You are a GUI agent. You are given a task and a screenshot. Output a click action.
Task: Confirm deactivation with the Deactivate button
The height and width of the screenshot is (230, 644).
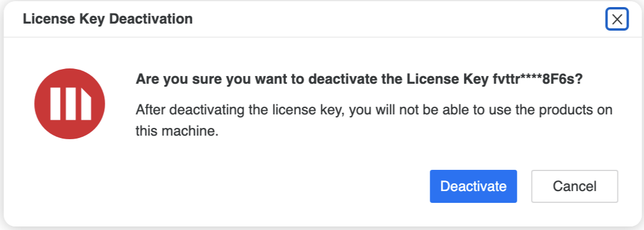tap(473, 186)
